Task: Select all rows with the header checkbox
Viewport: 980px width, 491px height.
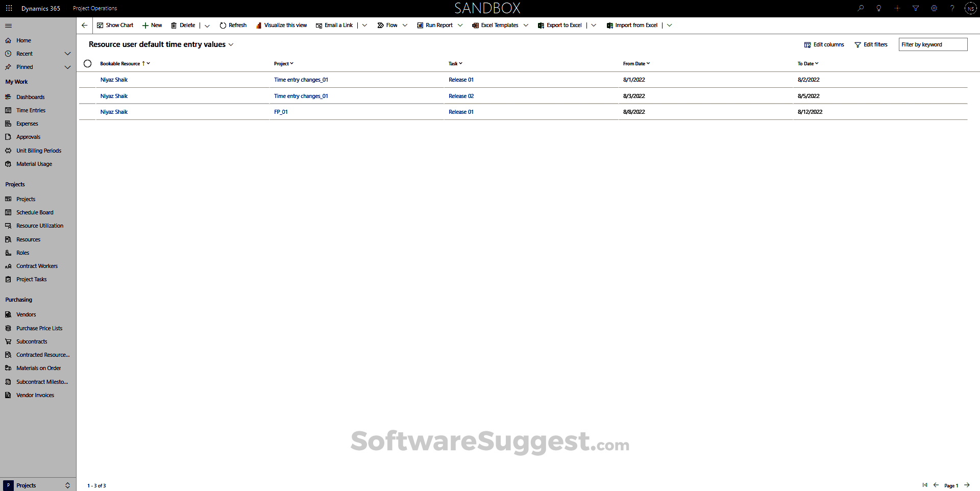Action: tap(87, 63)
